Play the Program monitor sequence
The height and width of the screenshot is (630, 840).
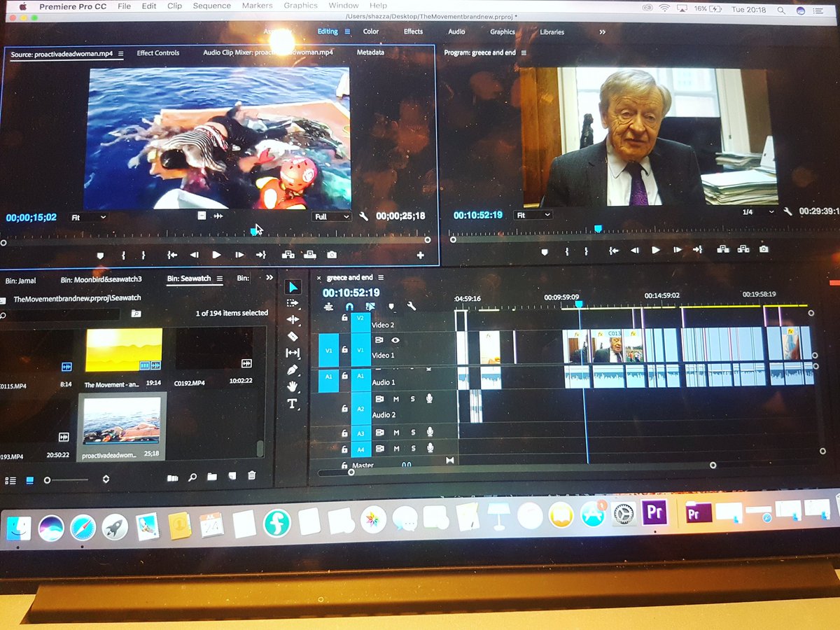(x=656, y=250)
